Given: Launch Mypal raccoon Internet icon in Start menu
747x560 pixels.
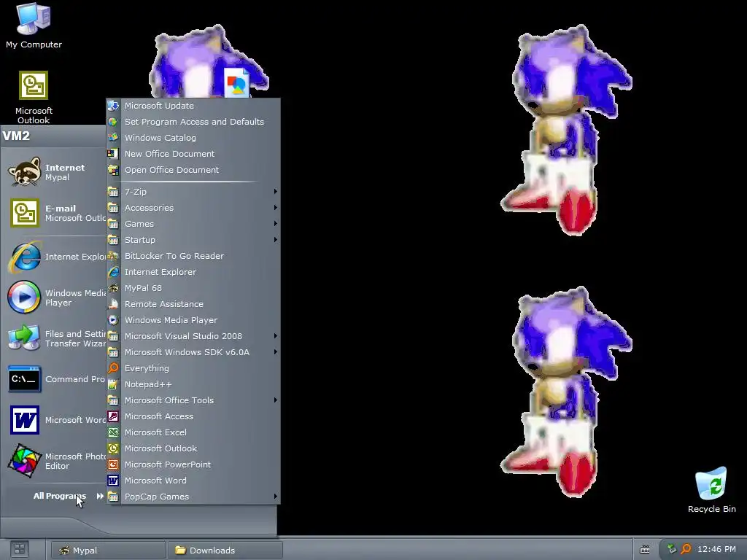Looking at the screenshot, I should click(x=24, y=172).
